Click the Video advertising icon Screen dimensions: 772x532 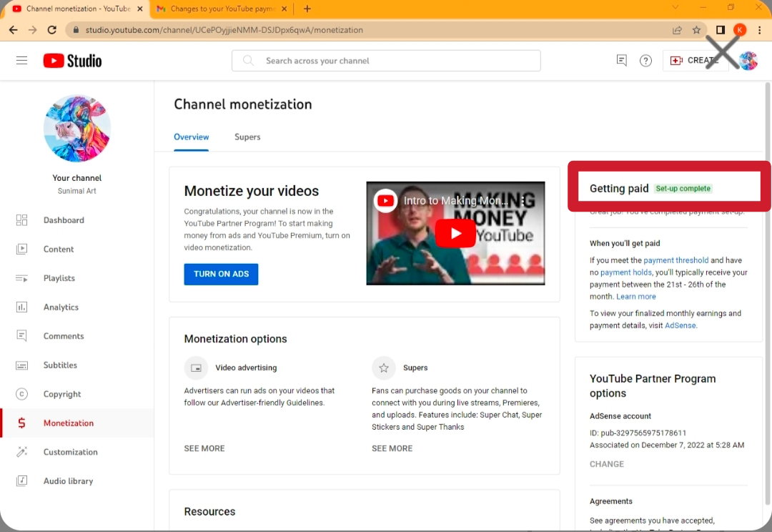196,368
